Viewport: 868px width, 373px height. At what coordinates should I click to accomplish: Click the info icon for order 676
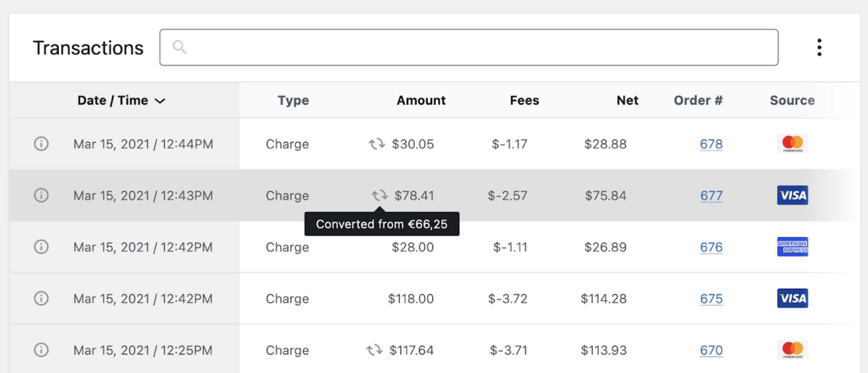click(41, 247)
